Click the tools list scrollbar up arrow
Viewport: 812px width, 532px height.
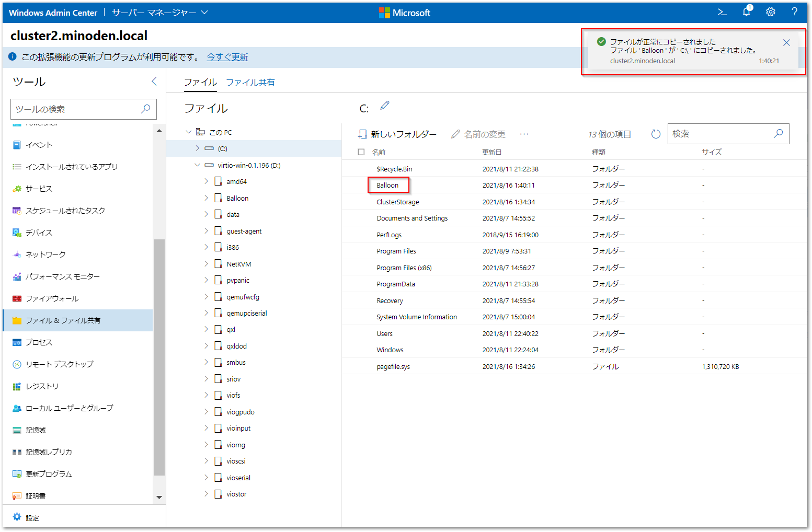click(159, 131)
